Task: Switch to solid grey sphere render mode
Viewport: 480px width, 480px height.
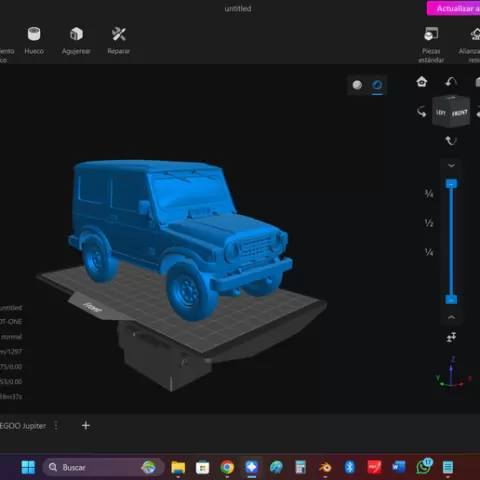Action: click(x=357, y=85)
